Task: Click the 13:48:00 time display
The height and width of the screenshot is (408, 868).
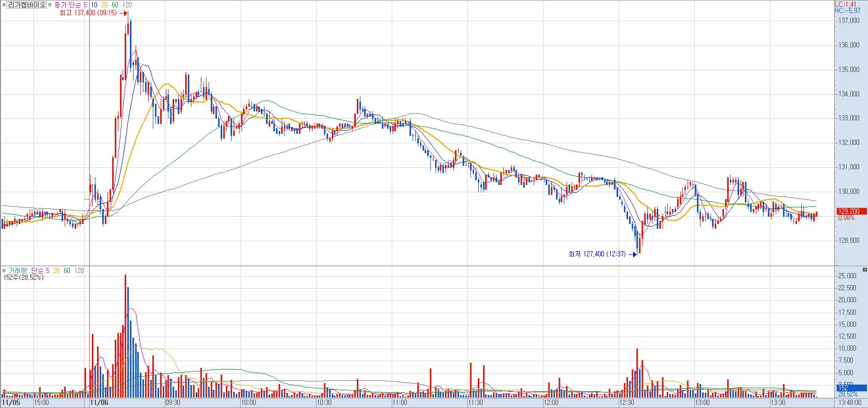Action: tap(850, 402)
